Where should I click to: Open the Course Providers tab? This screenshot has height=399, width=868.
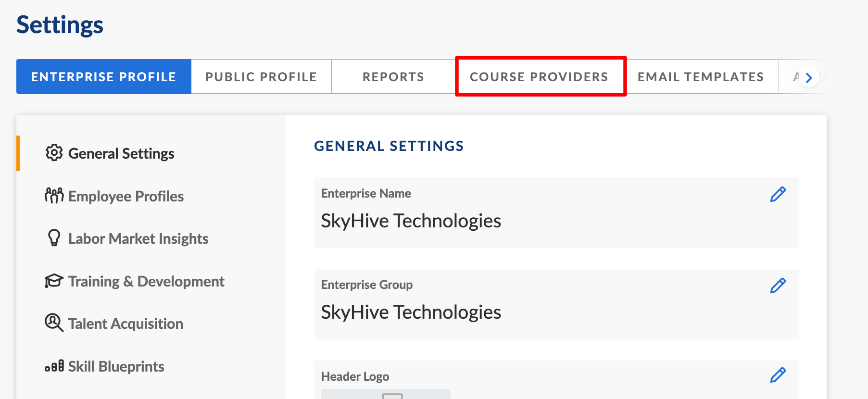[x=540, y=76]
